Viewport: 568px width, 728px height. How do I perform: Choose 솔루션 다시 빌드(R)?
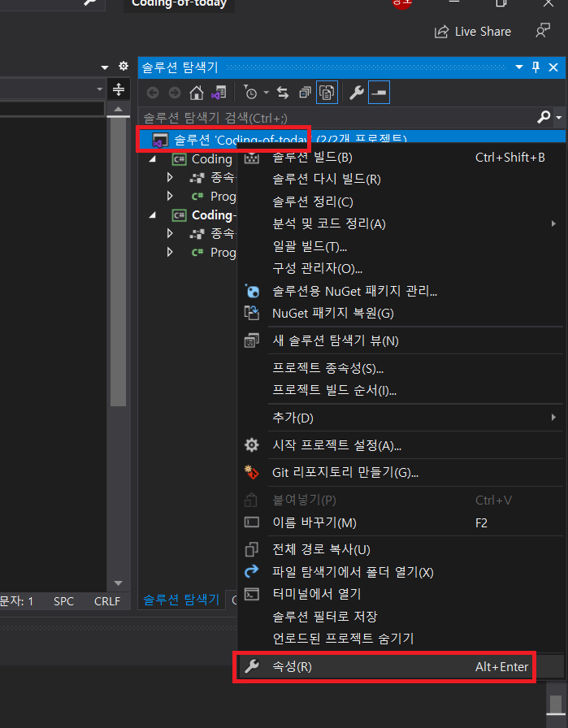tap(401, 180)
